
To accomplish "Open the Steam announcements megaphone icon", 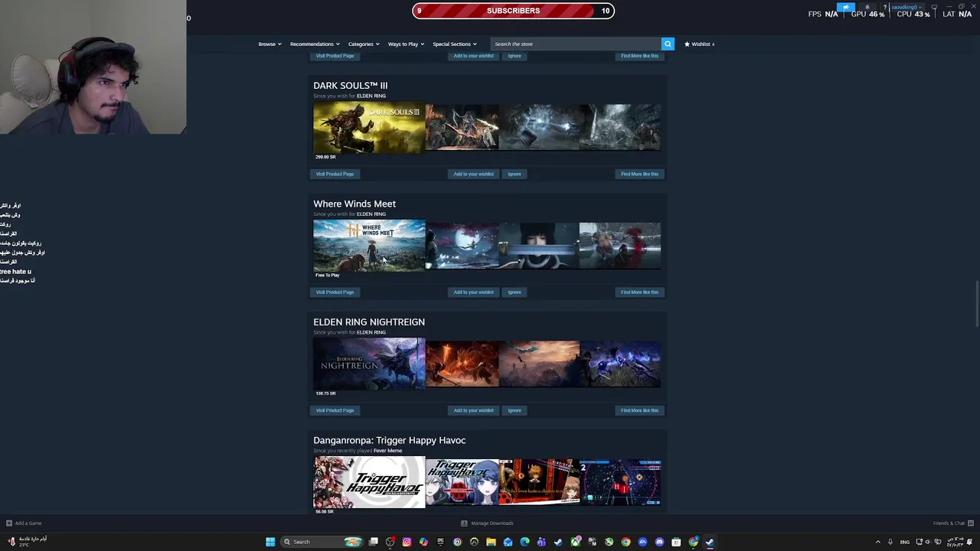I will click(846, 7).
